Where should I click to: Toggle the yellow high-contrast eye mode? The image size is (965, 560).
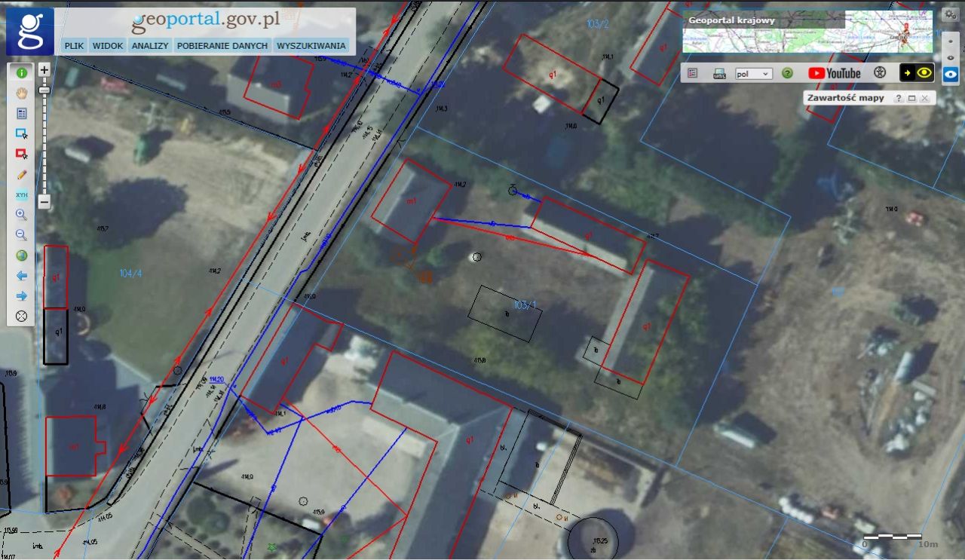pos(917,73)
